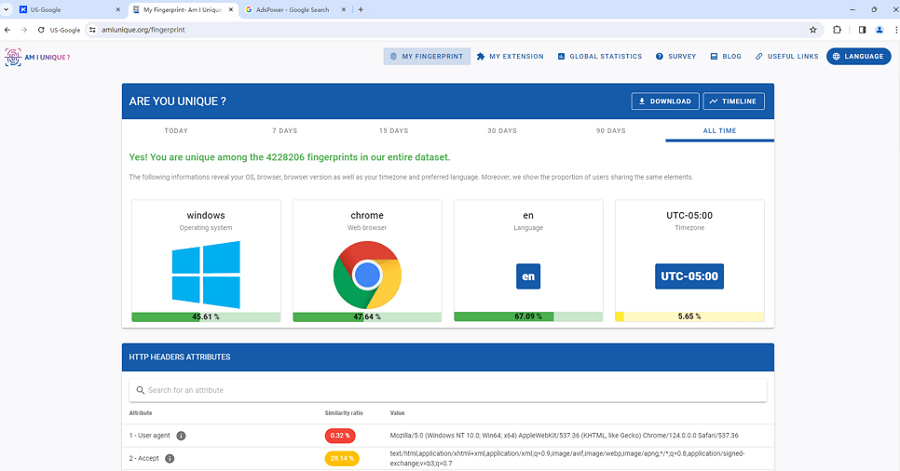Switch to the US-Google browser tab
The image size is (900, 471).
click(69, 10)
